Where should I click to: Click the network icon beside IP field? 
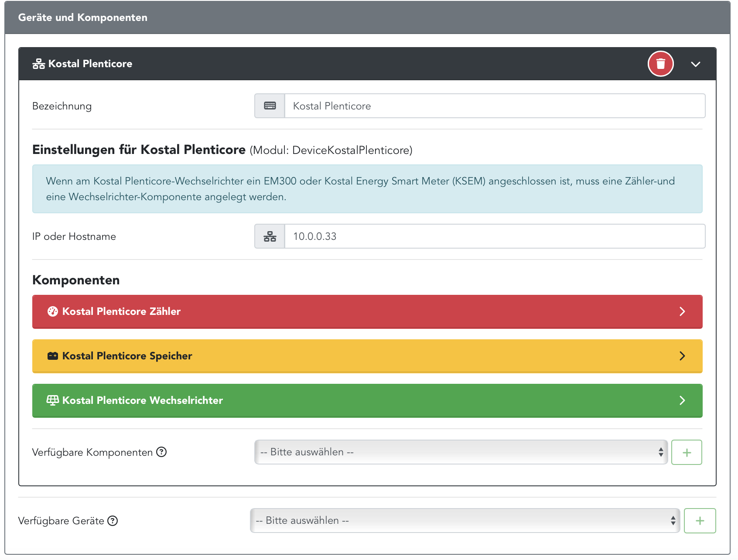270,236
